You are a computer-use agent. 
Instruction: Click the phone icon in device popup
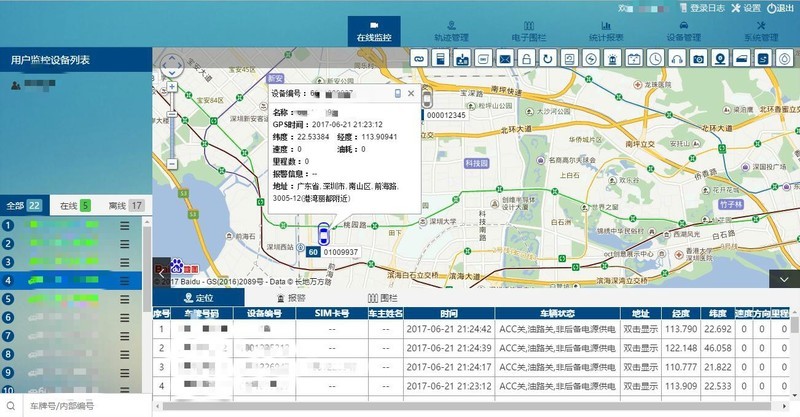pos(397,93)
